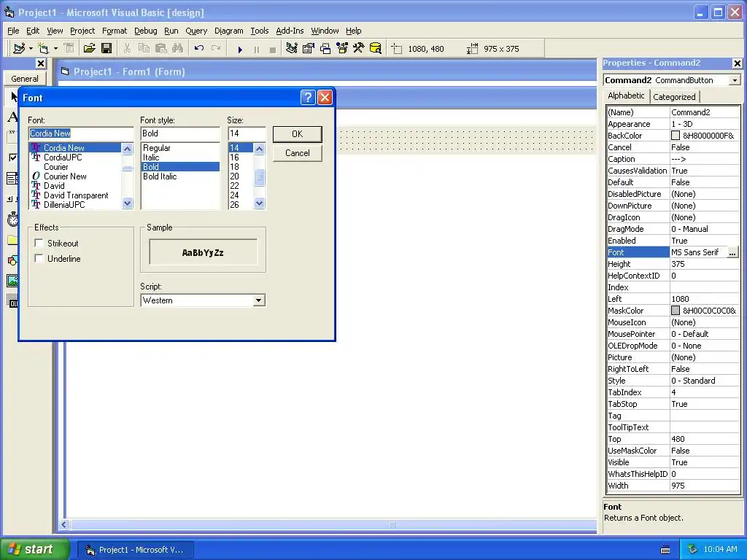Screen dimensions: 747x560
Task: Select the Caption property row
Action: 673,159
